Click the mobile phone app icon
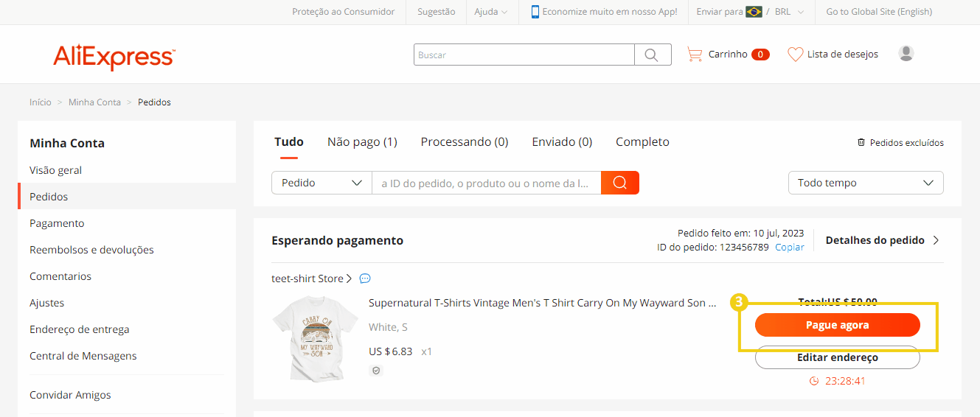 pos(535,12)
